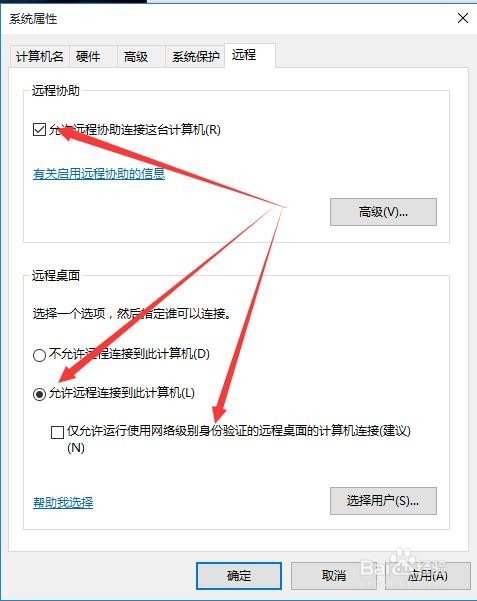Image resolution: width=477 pixels, height=601 pixels.
Task: Confirm with the 确定 button
Action: 239,576
